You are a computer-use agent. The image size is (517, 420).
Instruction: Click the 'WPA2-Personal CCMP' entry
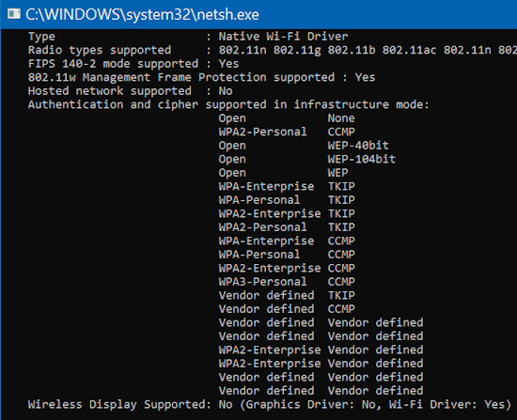(x=287, y=132)
